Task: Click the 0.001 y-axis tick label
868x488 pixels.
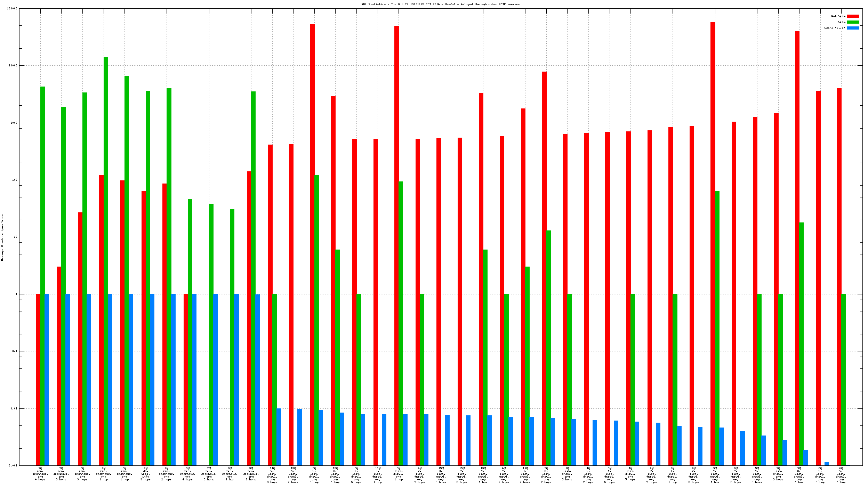Action: [13, 465]
